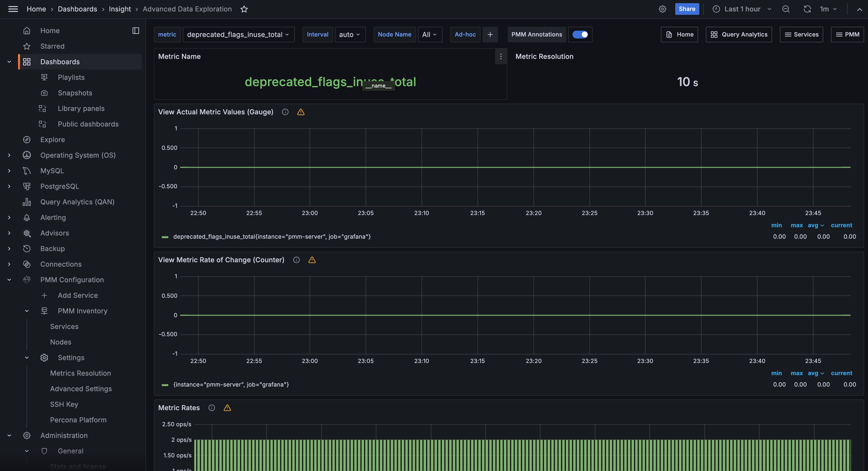Toggle the pmm-server series in the counter panel legend
Viewport: 868px width, 471px height.
[x=231, y=384]
